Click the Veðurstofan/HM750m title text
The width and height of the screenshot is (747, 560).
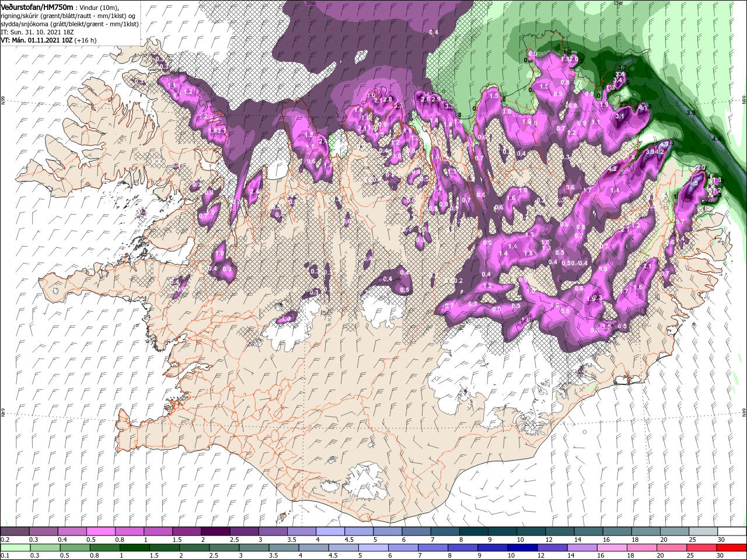tap(37, 6)
